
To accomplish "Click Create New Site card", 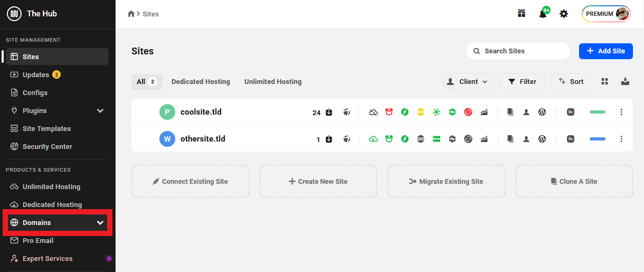I will pos(318,181).
